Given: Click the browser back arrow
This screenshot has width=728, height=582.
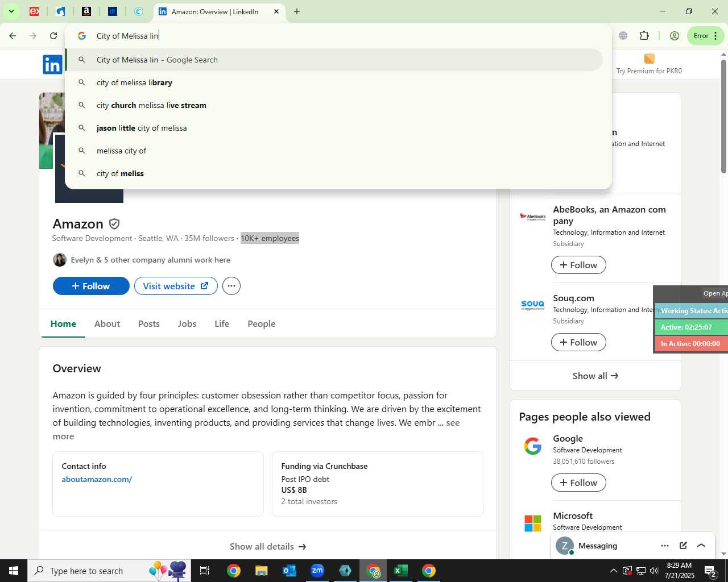Looking at the screenshot, I should point(13,36).
